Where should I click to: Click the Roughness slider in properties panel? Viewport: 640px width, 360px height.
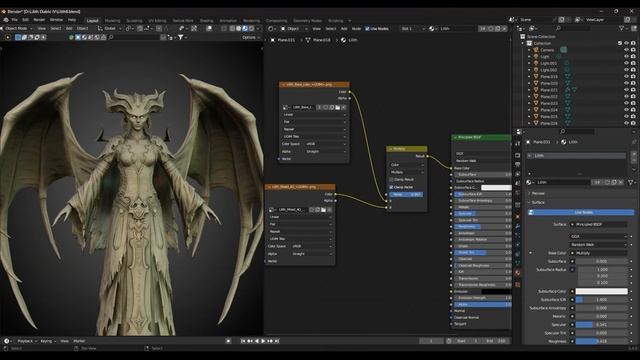pyautogui.click(x=601, y=341)
